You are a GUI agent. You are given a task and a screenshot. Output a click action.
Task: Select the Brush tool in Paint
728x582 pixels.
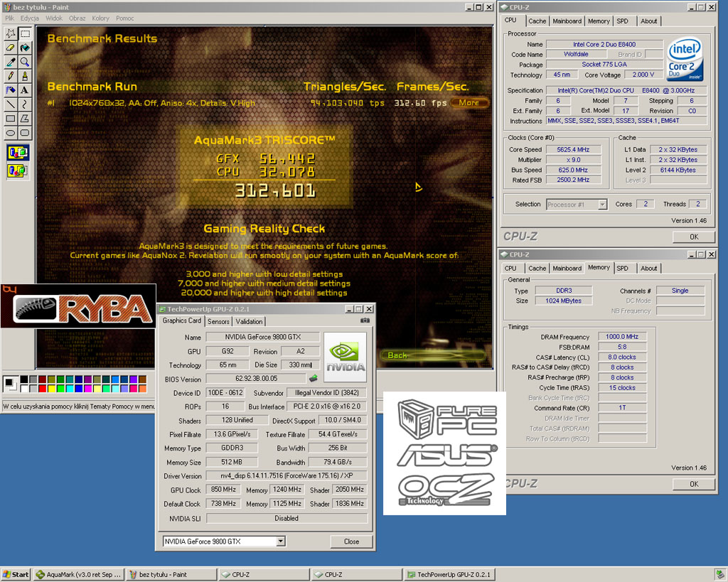point(25,75)
